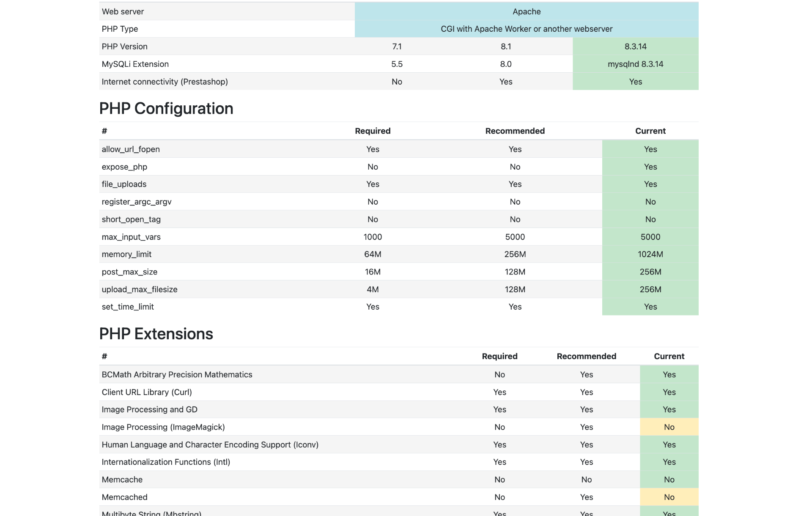The height and width of the screenshot is (516, 812).
Task: Click the PHP Configuration heading
Action: [x=166, y=109]
